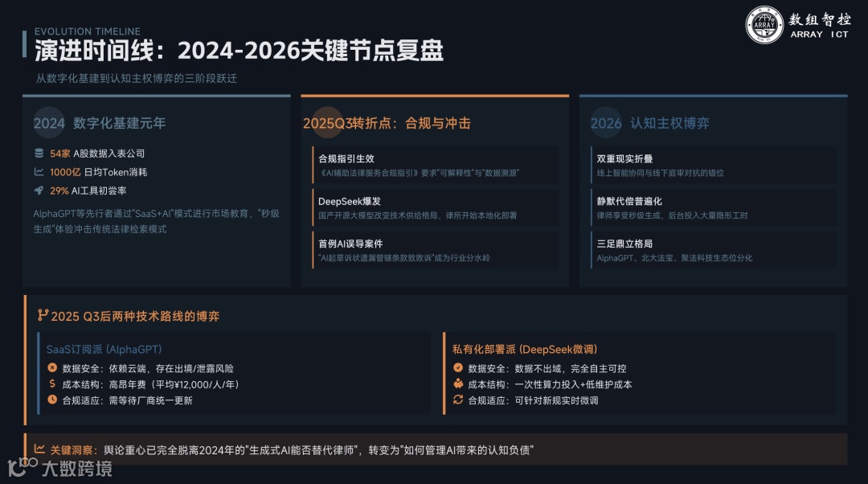
Task: Open the 首例AI误导案件 card
Action: pos(435,250)
